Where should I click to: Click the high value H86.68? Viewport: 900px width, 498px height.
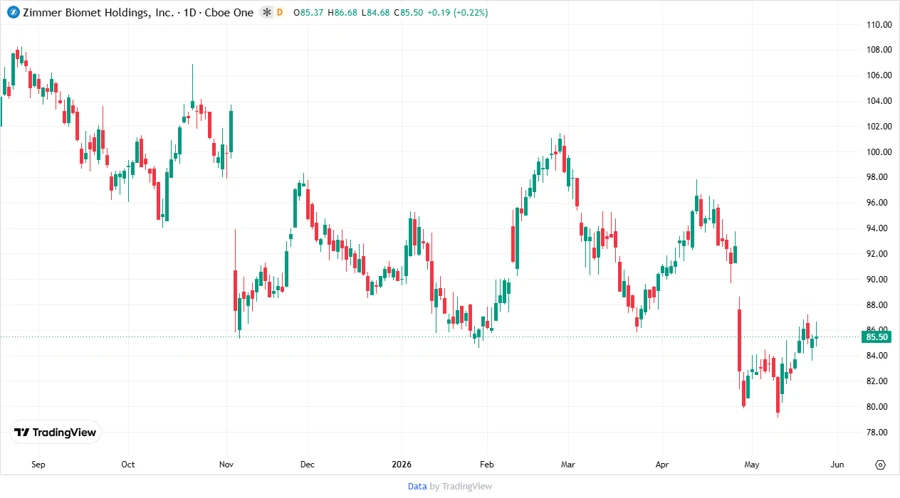(x=343, y=12)
